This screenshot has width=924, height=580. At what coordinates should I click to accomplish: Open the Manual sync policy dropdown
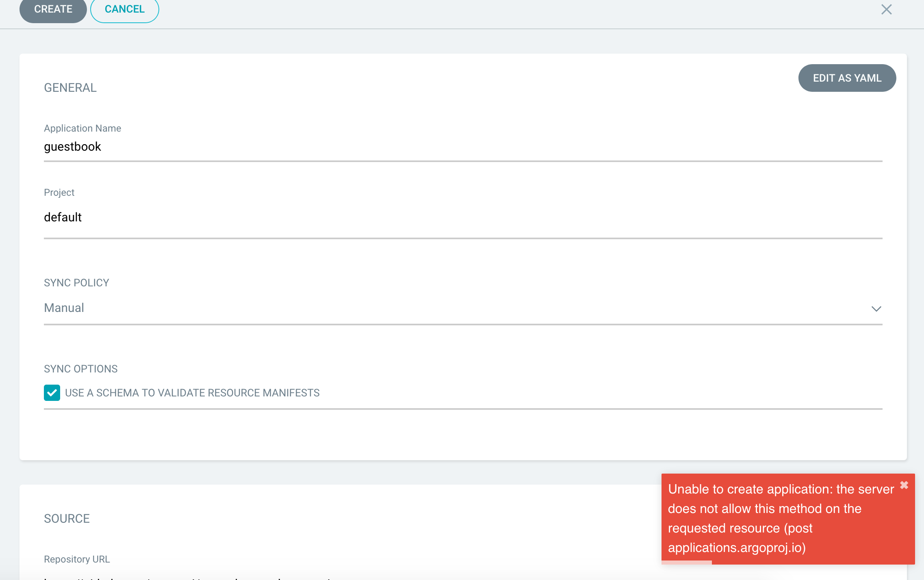[x=462, y=308]
